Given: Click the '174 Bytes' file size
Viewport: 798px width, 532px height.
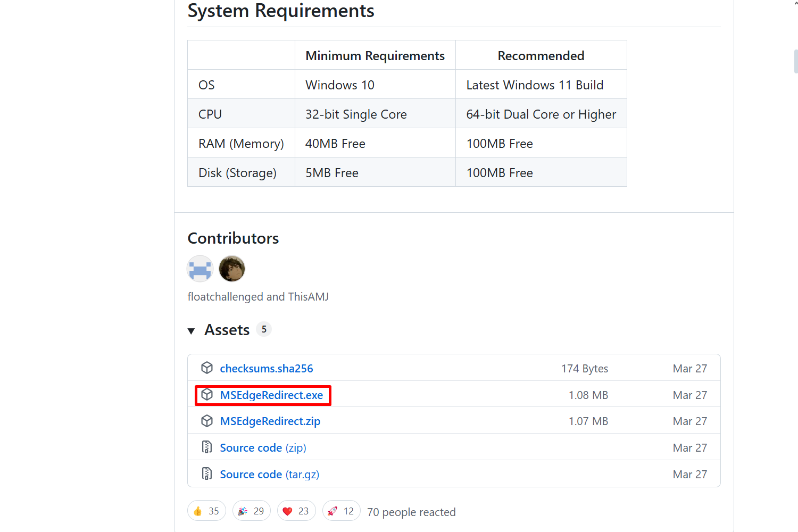Looking at the screenshot, I should click(585, 369).
